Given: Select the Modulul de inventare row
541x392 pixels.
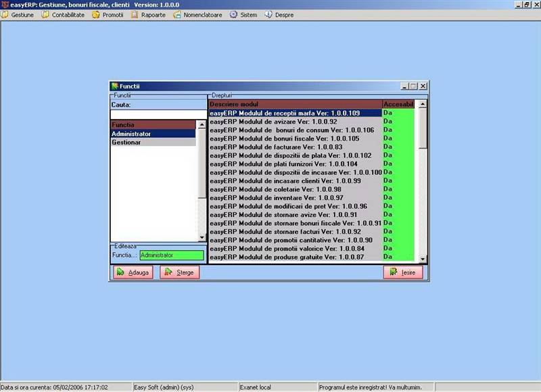Looking at the screenshot, I should tap(296, 197).
